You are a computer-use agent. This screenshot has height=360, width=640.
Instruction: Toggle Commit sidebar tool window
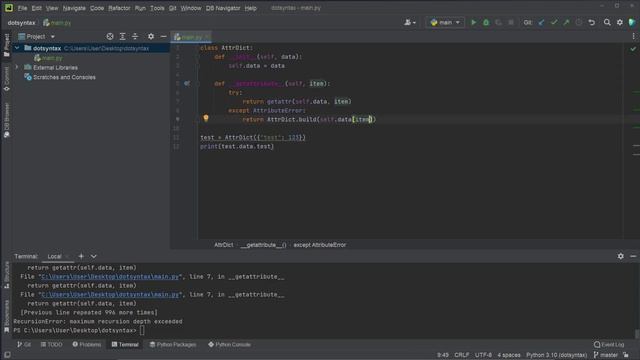pos(7,79)
